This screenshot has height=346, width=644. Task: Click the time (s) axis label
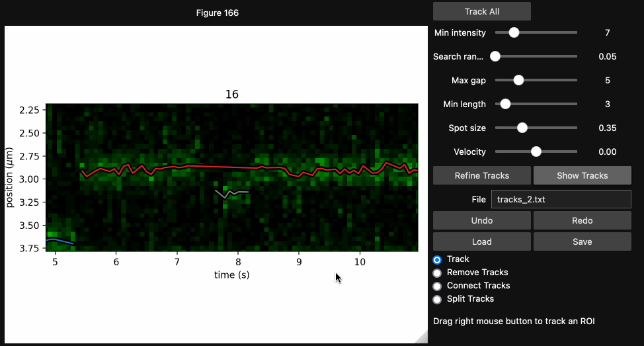coord(231,275)
